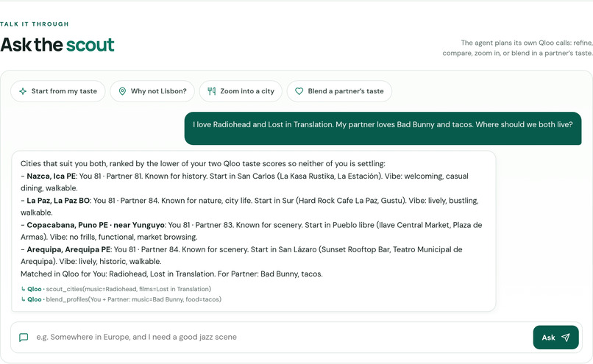Submit the question with the Ask button
Screen dimensions: 593x364
pyautogui.click(x=556, y=338)
